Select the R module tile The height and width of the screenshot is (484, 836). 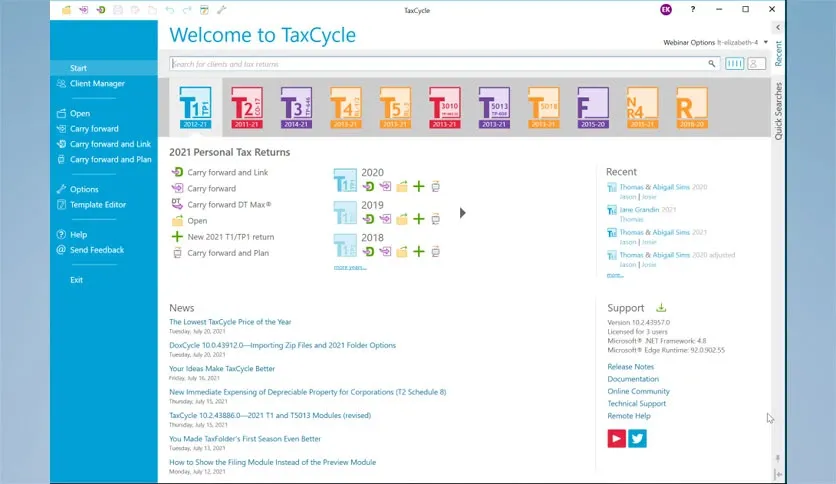(x=692, y=107)
